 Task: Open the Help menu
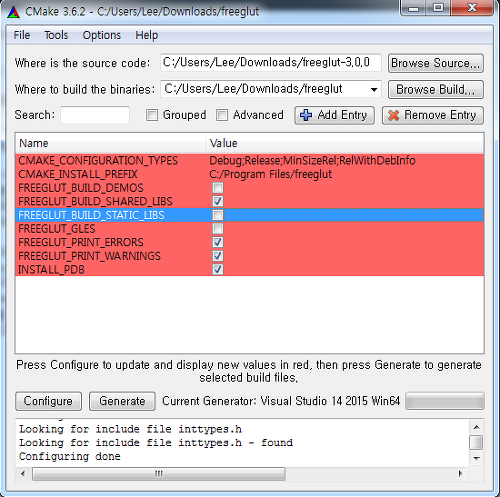(x=146, y=35)
